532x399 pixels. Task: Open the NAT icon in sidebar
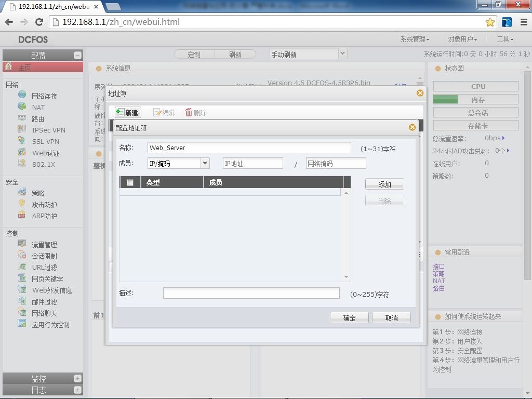click(x=22, y=106)
